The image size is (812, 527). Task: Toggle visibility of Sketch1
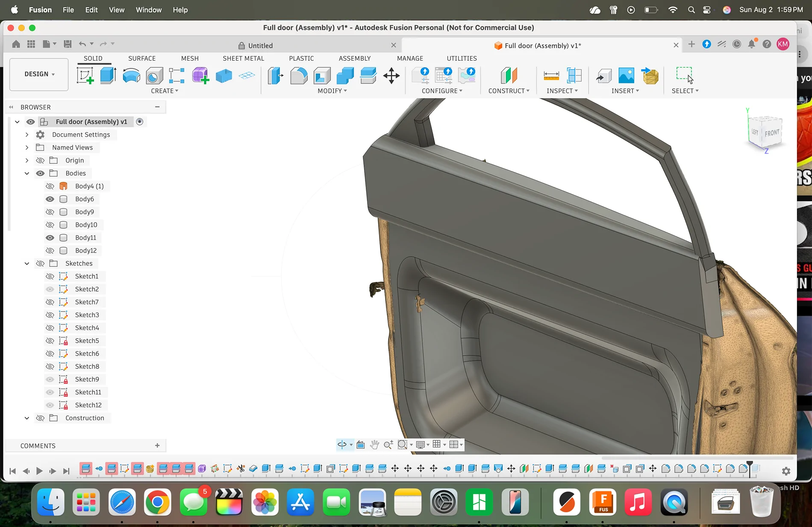point(50,276)
